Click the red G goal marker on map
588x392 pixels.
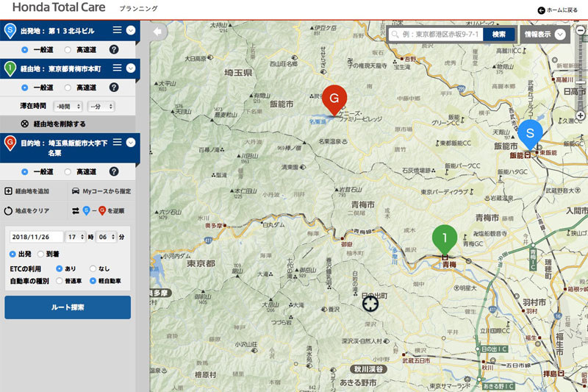[x=334, y=99]
